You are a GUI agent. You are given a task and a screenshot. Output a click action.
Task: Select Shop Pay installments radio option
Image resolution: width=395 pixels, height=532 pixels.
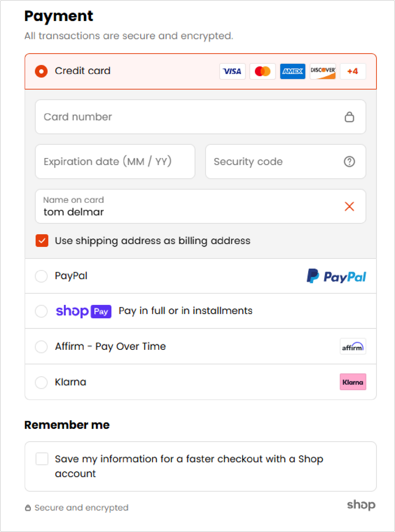click(41, 311)
